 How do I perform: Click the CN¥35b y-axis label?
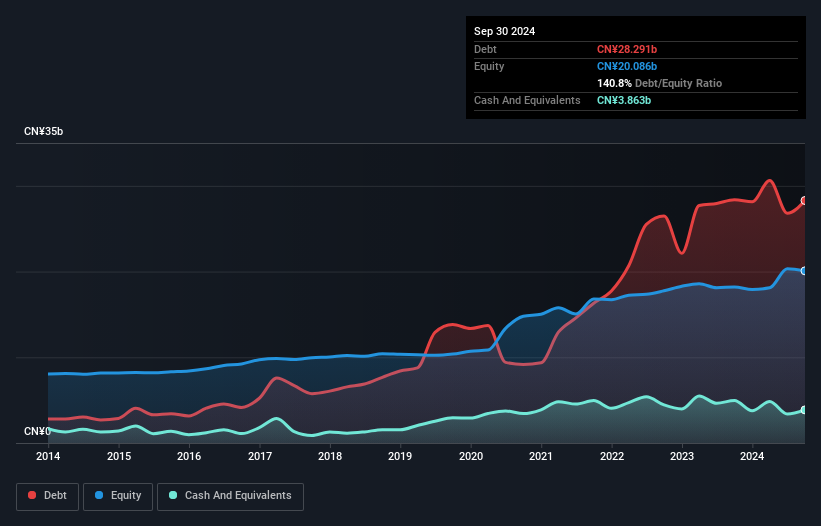[43, 131]
